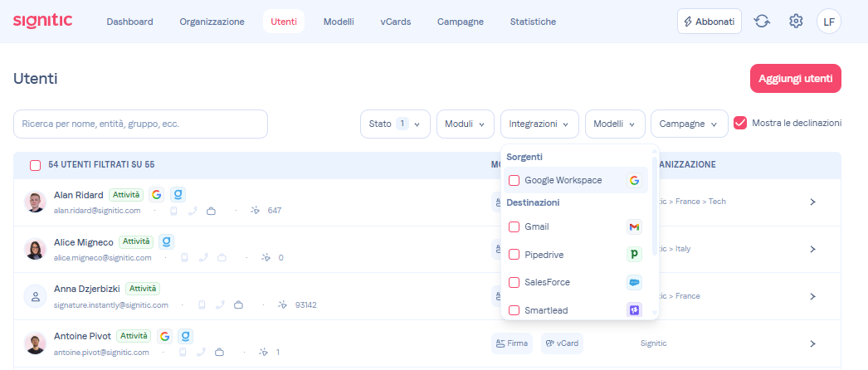The image size is (868, 370).
Task: Click the Abbonati button
Action: [709, 22]
